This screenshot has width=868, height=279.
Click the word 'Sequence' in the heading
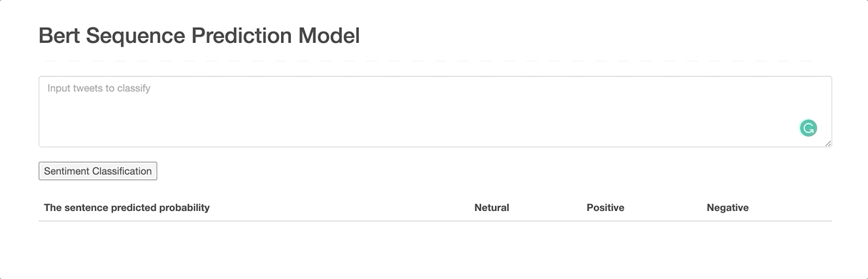point(135,35)
